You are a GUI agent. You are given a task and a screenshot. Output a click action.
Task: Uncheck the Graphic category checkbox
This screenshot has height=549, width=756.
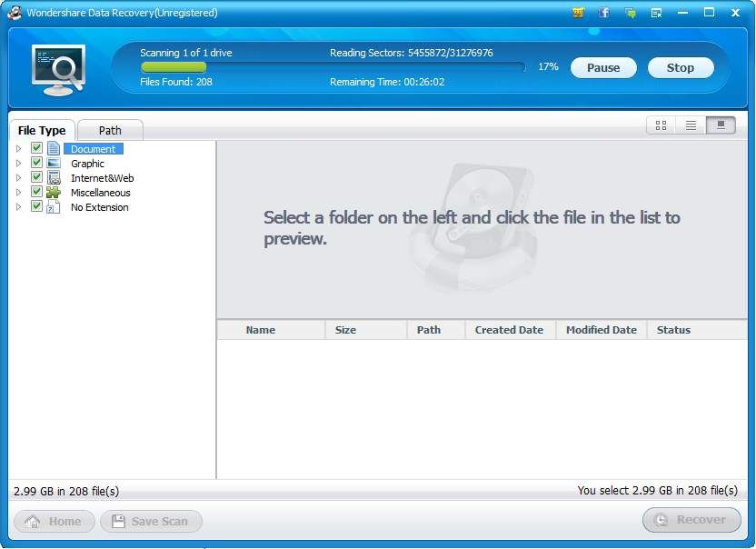pyautogui.click(x=37, y=163)
